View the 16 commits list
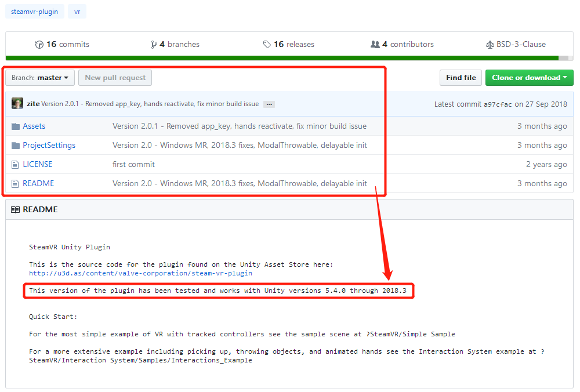The height and width of the screenshot is (392, 580). 68,45
